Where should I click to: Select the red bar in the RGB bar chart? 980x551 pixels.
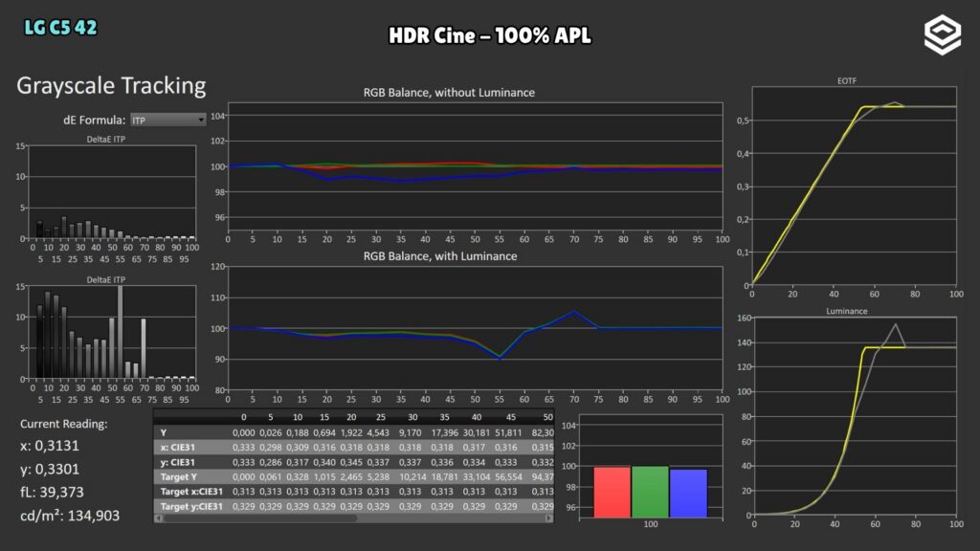612,493
